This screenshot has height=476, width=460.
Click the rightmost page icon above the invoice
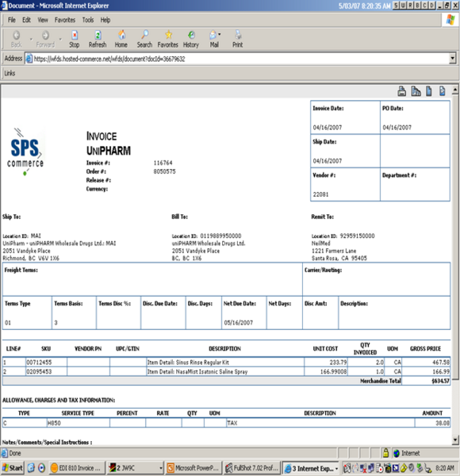(443, 91)
